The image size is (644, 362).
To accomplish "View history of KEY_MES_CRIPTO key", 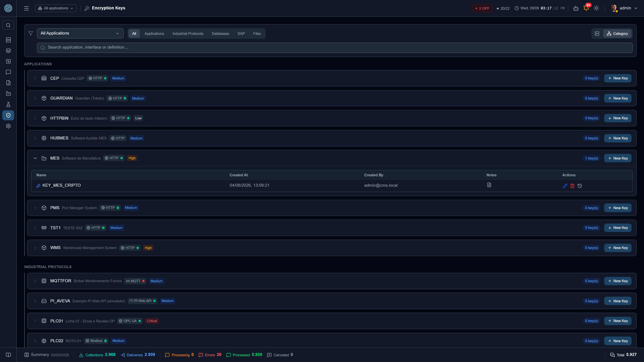I will [580, 186].
